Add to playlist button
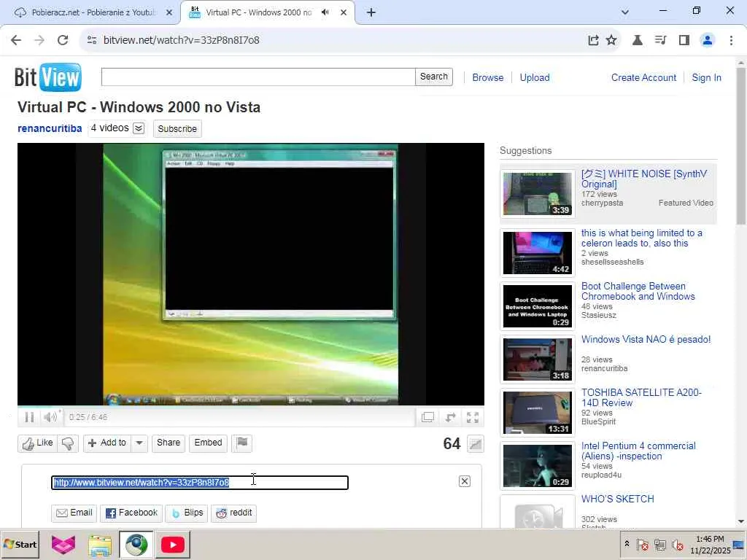The image size is (747, 560). tap(107, 443)
